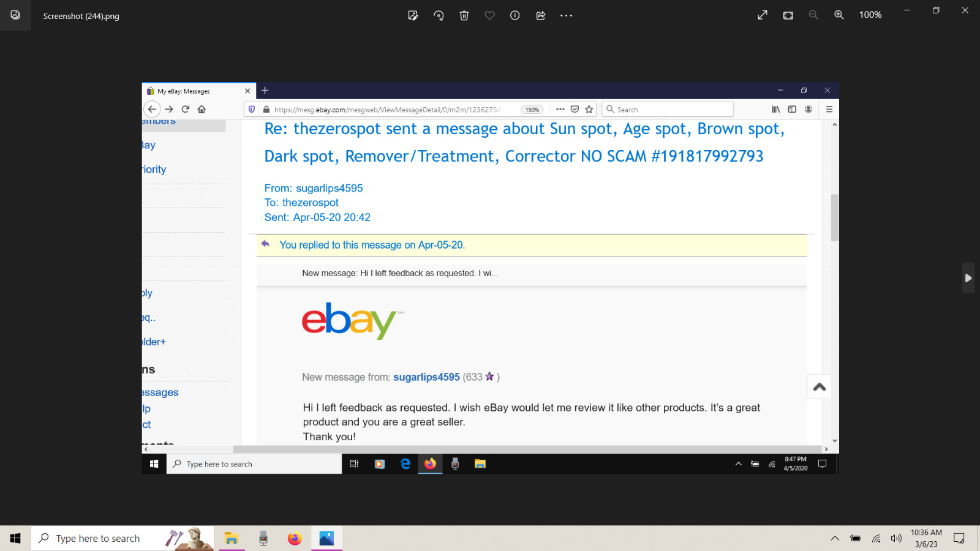The width and height of the screenshot is (980, 551).
Task: Click the Pocket save icon
Action: coord(575,109)
